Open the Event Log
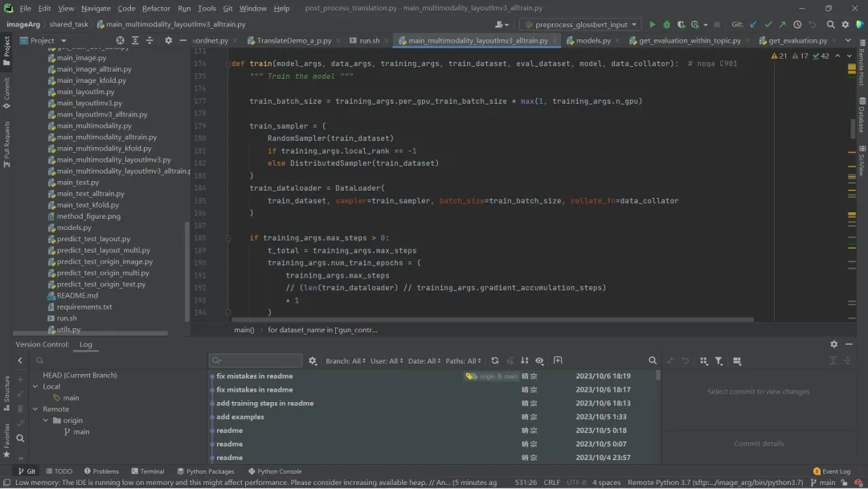Image resolution: width=868 pixels, height=489 pixels. click(831, 471)
